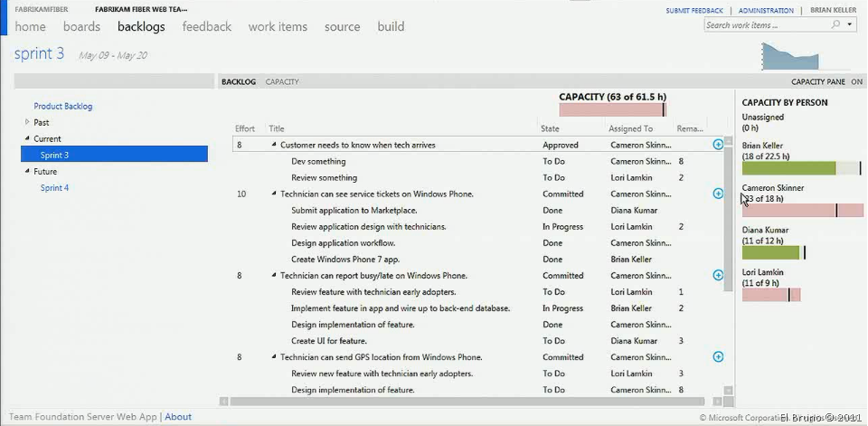
Task: Expand the Past iterations node
Action: (x=27, y=122)
